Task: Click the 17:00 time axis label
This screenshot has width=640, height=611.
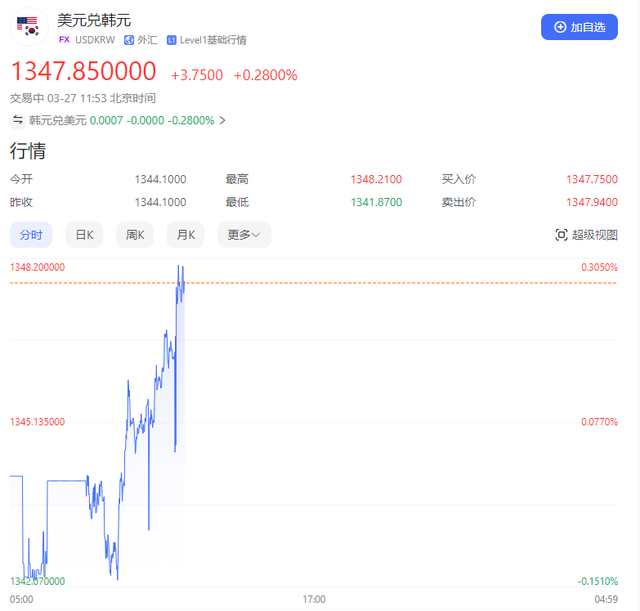Action: pyautogui.click(x=314, y=599)
